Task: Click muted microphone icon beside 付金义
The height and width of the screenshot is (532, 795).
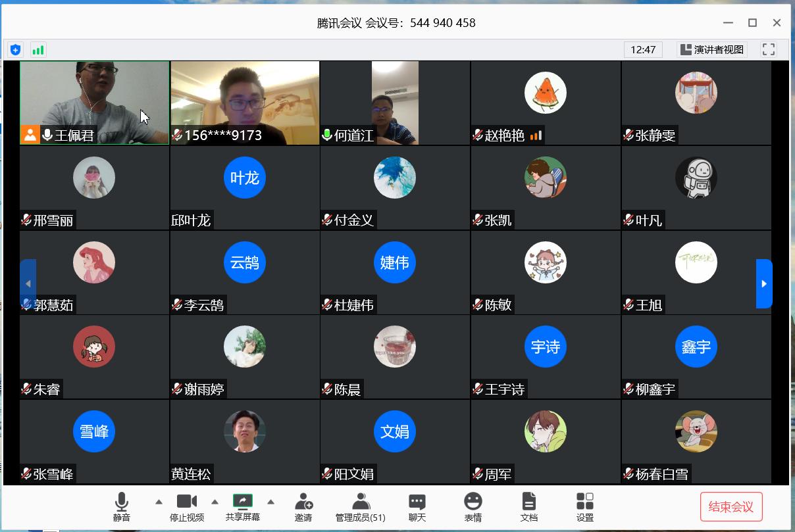Action: pyautogui.click(x=327, y=220)
